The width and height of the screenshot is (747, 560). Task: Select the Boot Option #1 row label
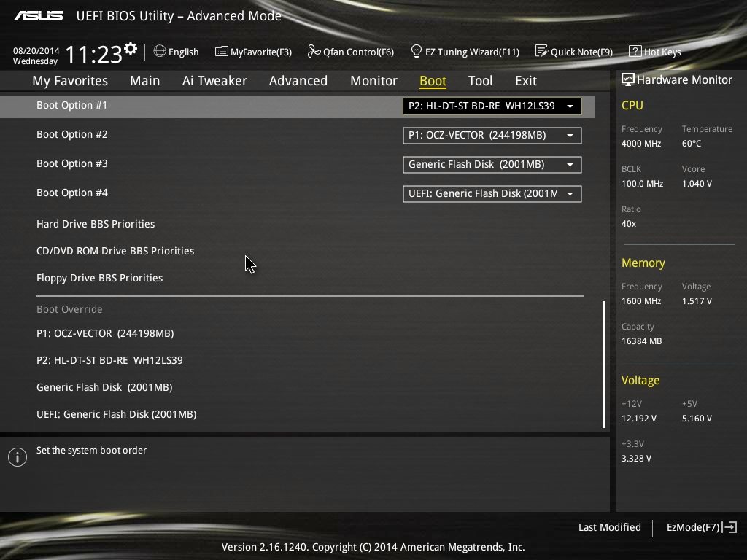pos(72,105)
